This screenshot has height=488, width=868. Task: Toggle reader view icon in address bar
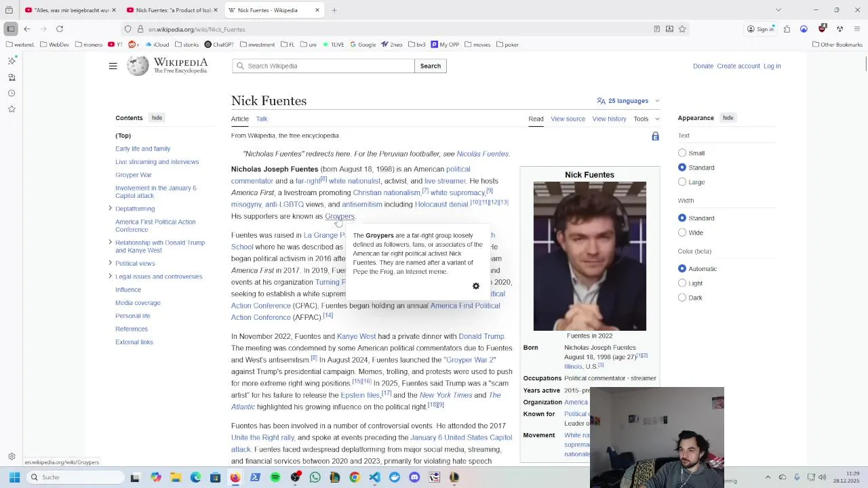click(x=656, y=29)
